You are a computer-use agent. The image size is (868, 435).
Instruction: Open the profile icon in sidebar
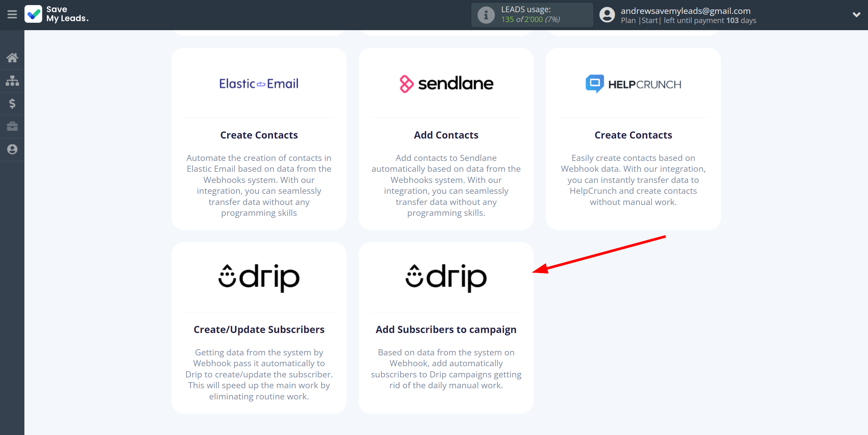click(12, 149)
